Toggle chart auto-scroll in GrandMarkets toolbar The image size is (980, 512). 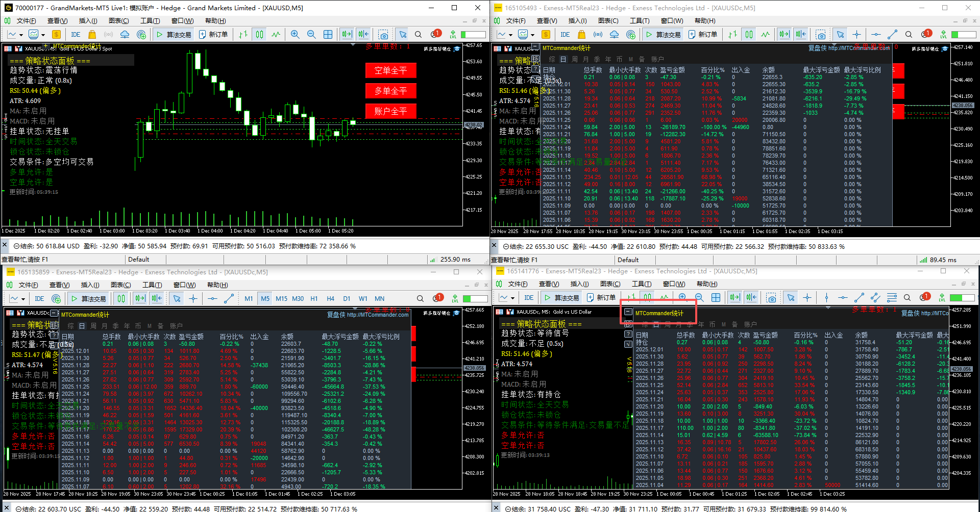coord(347,34)
